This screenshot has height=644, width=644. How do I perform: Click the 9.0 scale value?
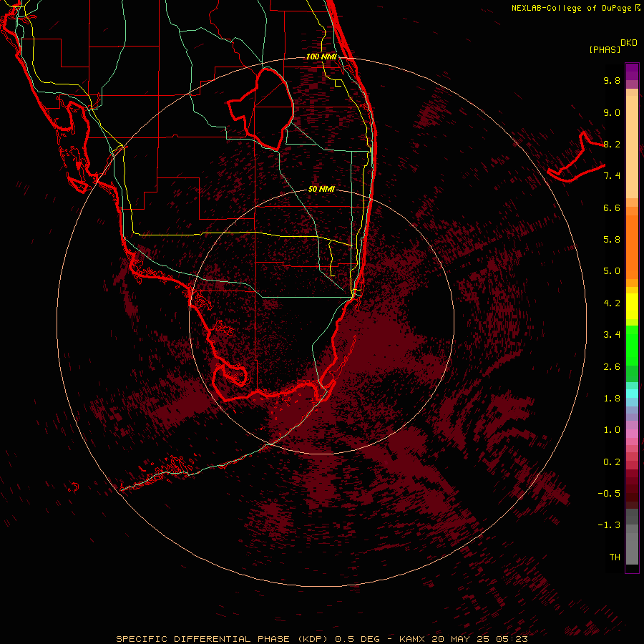[612, 112]
